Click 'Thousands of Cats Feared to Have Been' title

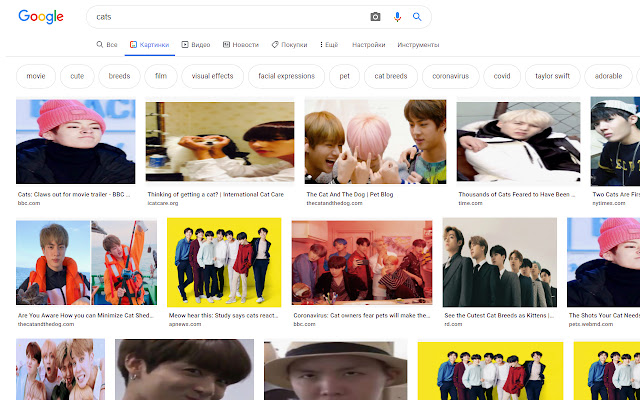pyautogui.click(x=517, y=195)
